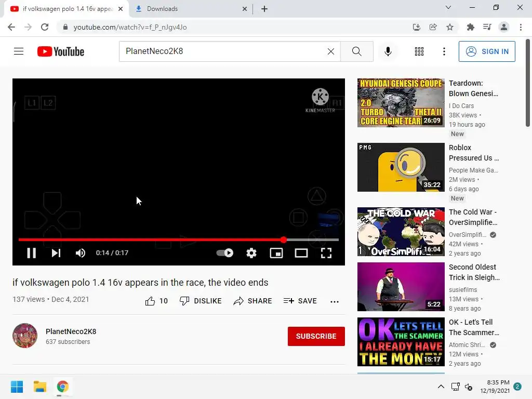
Task: Open the YouTube hamburger guide menu
Action: click(19, 51)
